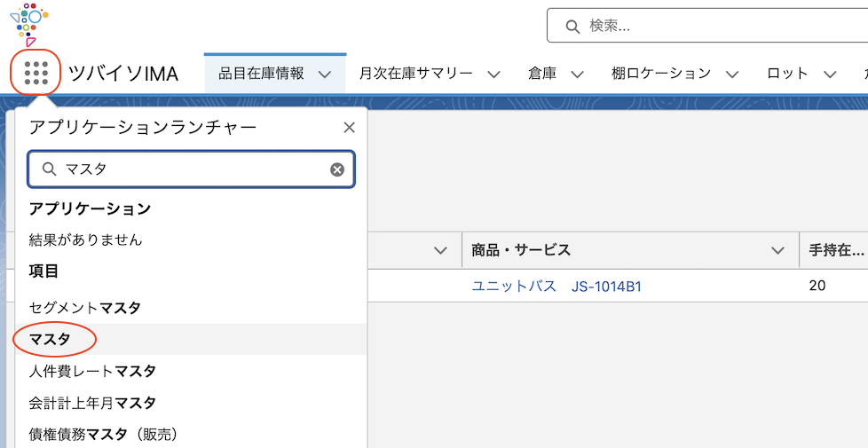Close the アプリケーションランチャー panel
Viewport: 868px width, 448px height.
click(349, 128)
